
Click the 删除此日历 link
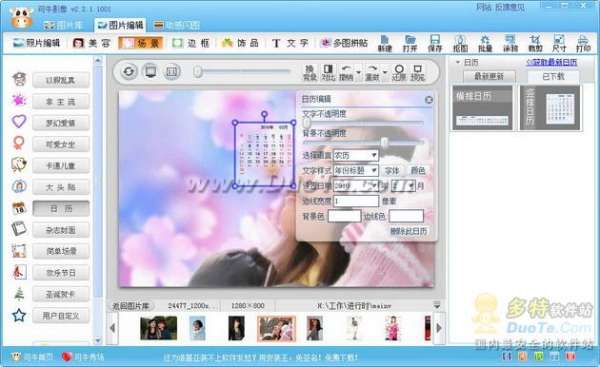[408, 231]
